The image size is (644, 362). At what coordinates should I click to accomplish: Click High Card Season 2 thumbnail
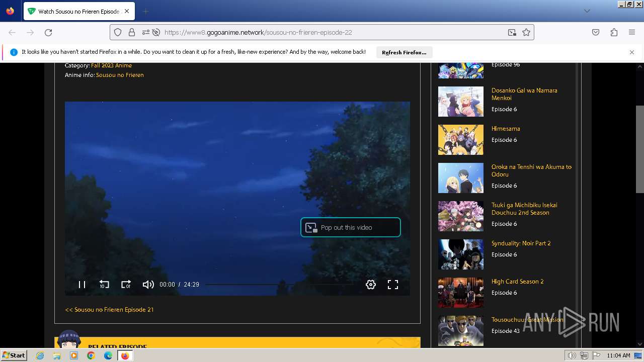461,293
